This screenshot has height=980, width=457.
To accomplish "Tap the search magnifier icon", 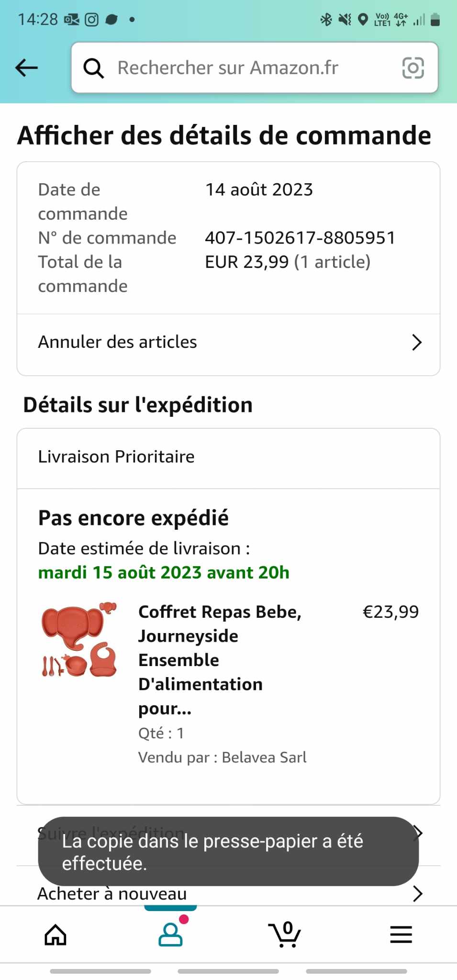I will point(94,68).
